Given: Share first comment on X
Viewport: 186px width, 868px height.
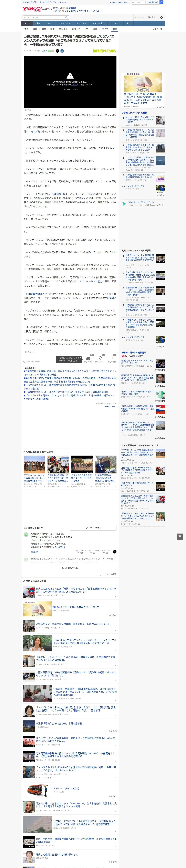Looking at the screenshot, I should tap(115, 552).
